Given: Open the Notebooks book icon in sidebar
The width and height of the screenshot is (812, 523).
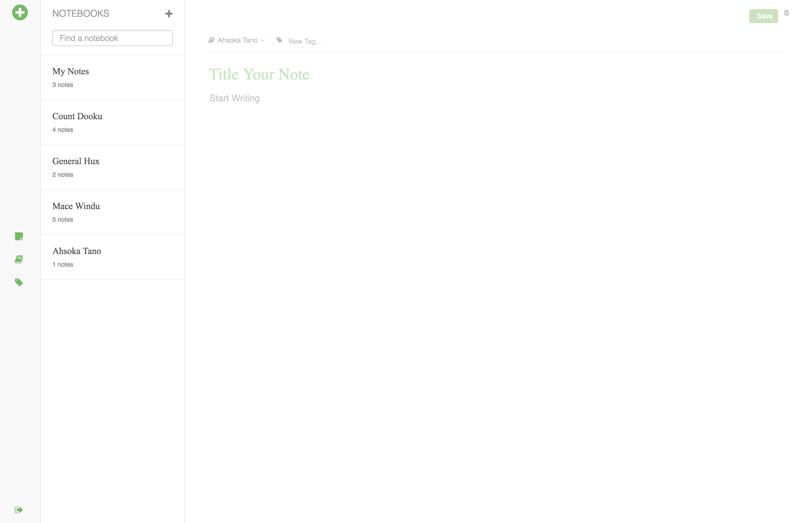Looking at the screenshot, I should tap(19, 259).
